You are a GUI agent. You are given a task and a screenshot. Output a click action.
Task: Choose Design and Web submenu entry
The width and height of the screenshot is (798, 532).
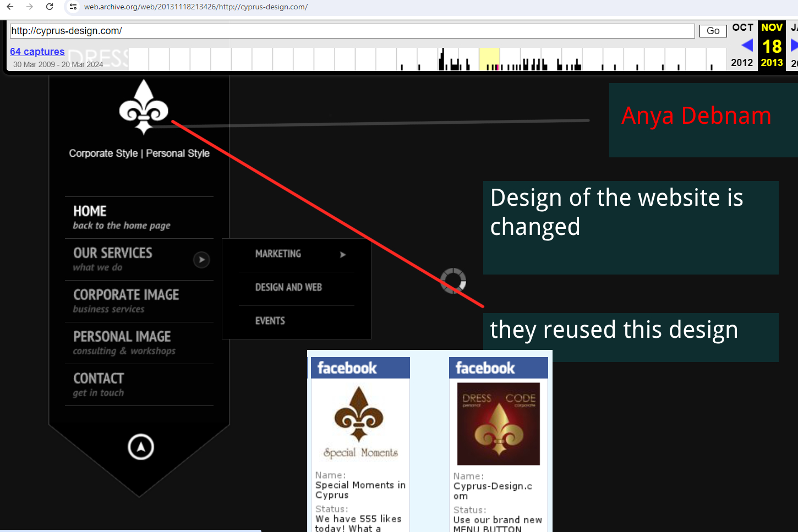(289, 288)
